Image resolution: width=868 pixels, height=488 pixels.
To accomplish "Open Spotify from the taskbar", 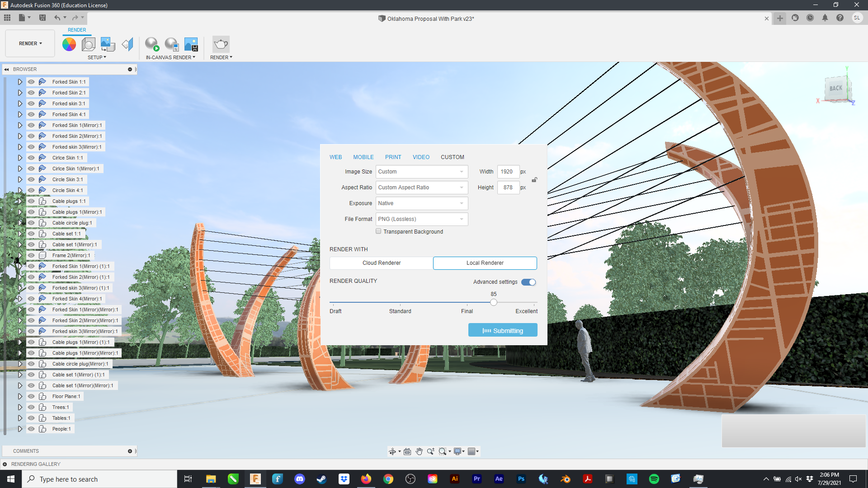I will tap(654, 479).
